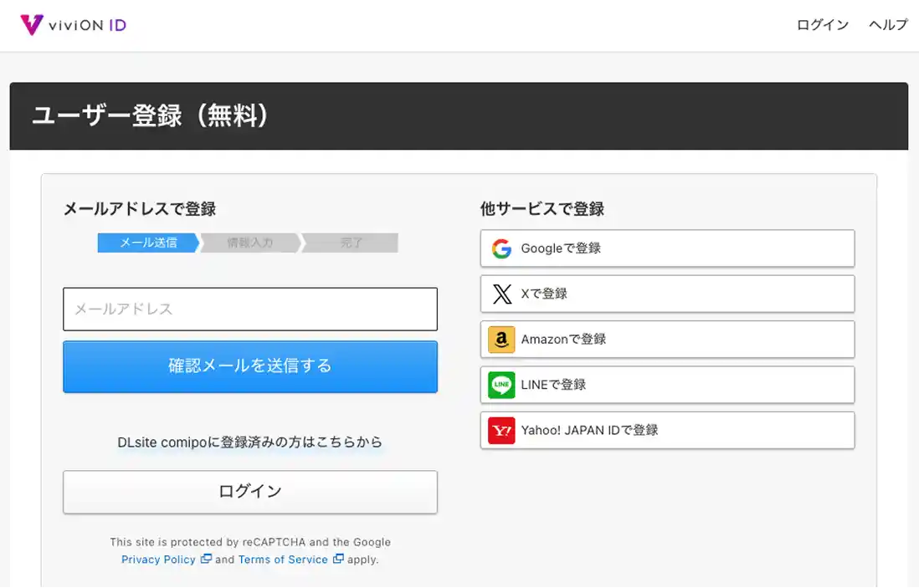The height and width of the screenshot is (588, 919).
Task: Select the 情報入力 step
Action: tap(250, 243)
